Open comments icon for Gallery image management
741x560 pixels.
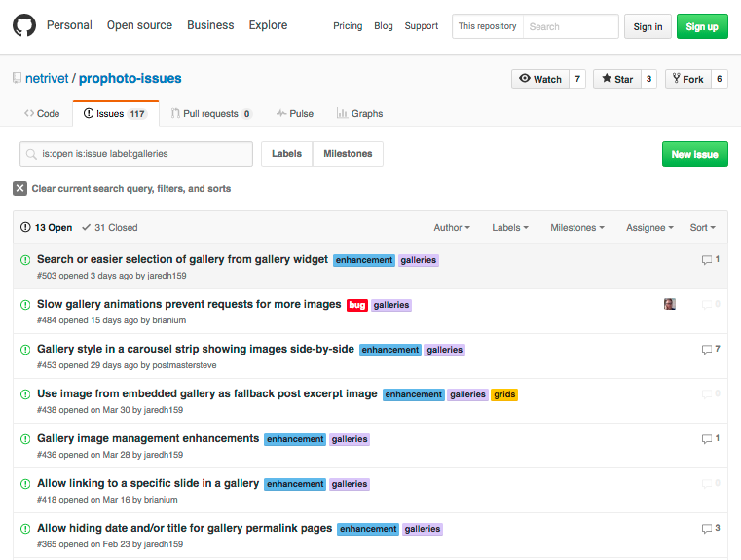tap(711, 438)
